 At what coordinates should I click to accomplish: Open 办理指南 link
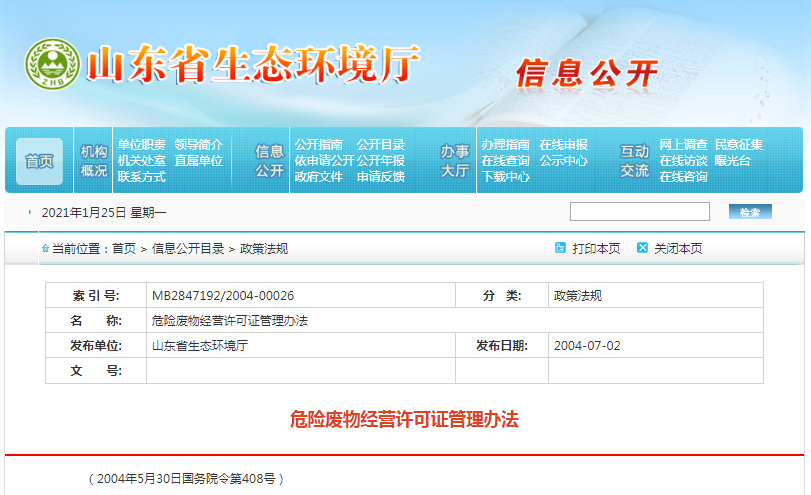click(505, 144)
